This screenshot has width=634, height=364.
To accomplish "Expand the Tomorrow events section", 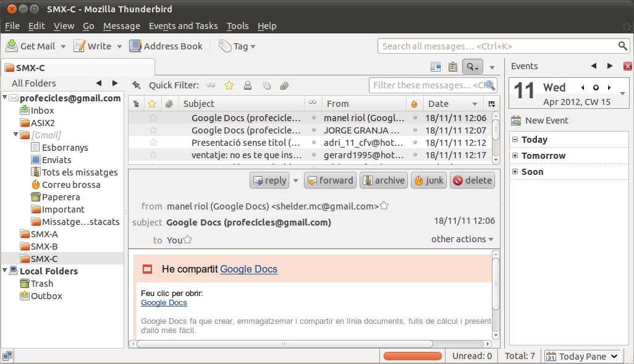I will 515,156.
